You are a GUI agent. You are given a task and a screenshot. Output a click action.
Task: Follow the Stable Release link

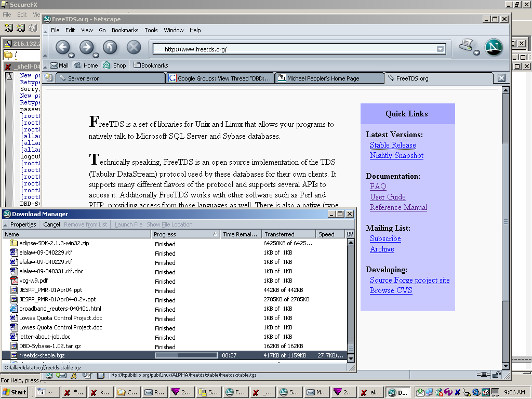[393, 145]
